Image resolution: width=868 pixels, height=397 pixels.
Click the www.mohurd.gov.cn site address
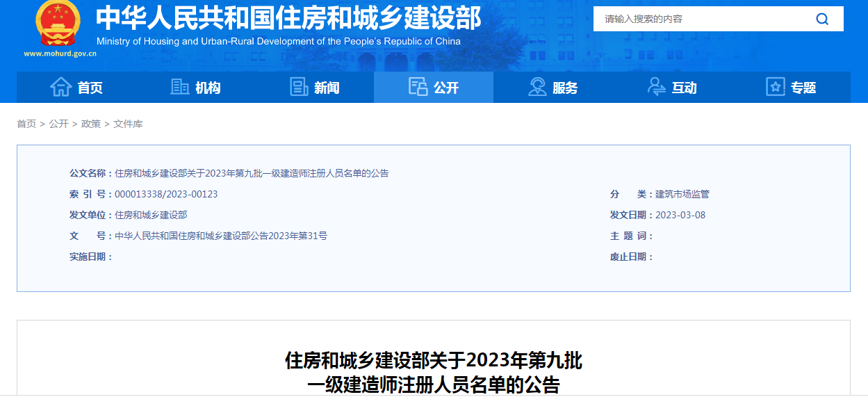pos(60,54)
